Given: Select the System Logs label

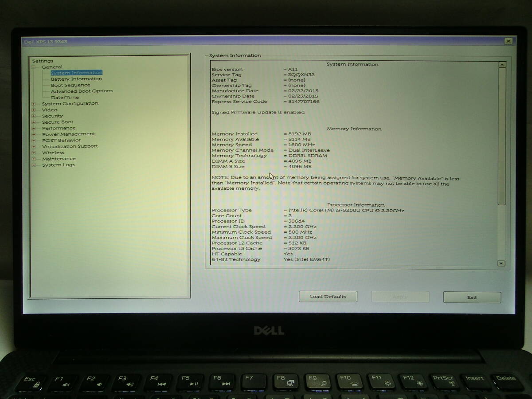Looking at the screenshot, I should [x=58, y=164].
